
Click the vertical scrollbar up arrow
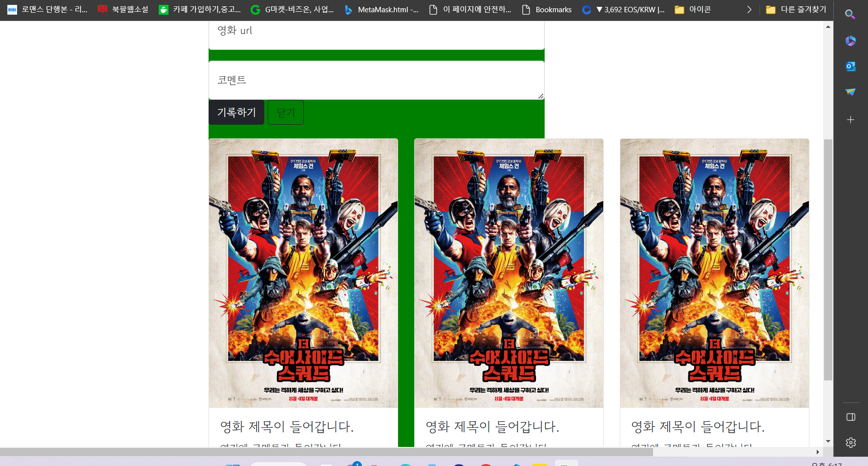click(x=828, y=26)
